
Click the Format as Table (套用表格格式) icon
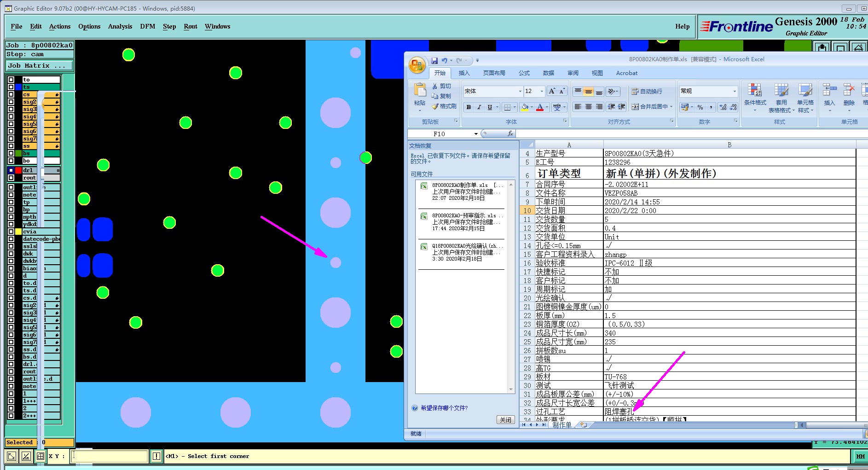pyautogui.click(x=781, y=90)
